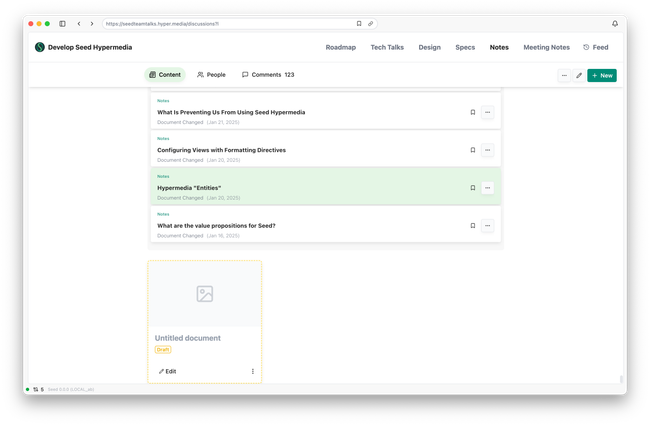
Task: Open the Comments tab
Action: pyautogui.click(x=268, y=75)
